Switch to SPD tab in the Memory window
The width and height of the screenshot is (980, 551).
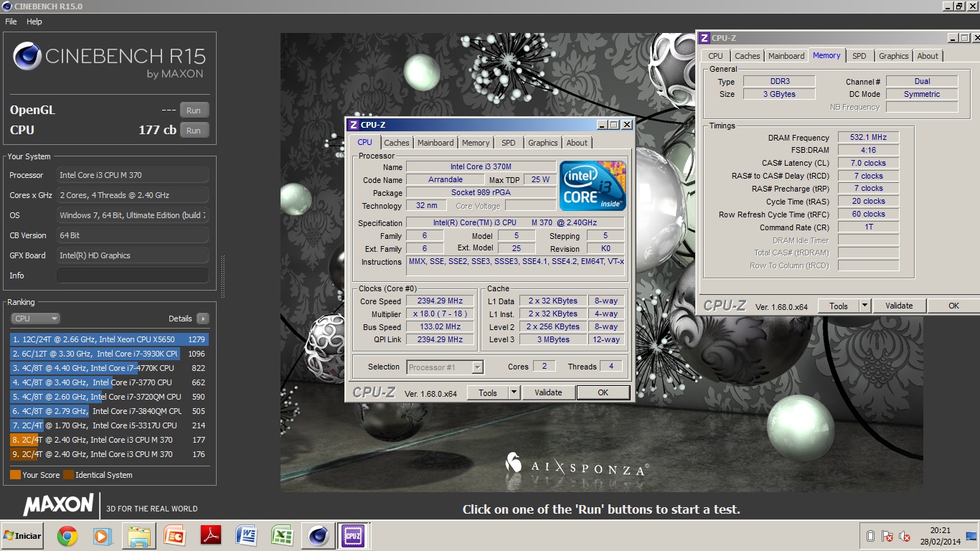click(859, 56)
